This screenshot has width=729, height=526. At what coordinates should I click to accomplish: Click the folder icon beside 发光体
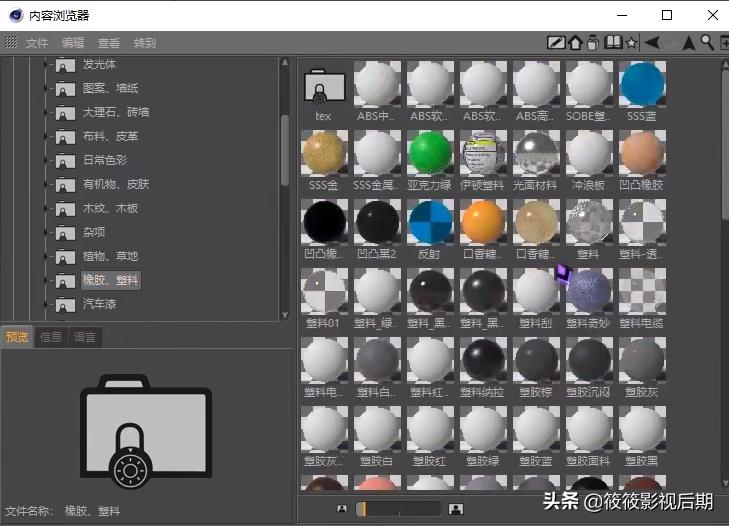point(65,65)
